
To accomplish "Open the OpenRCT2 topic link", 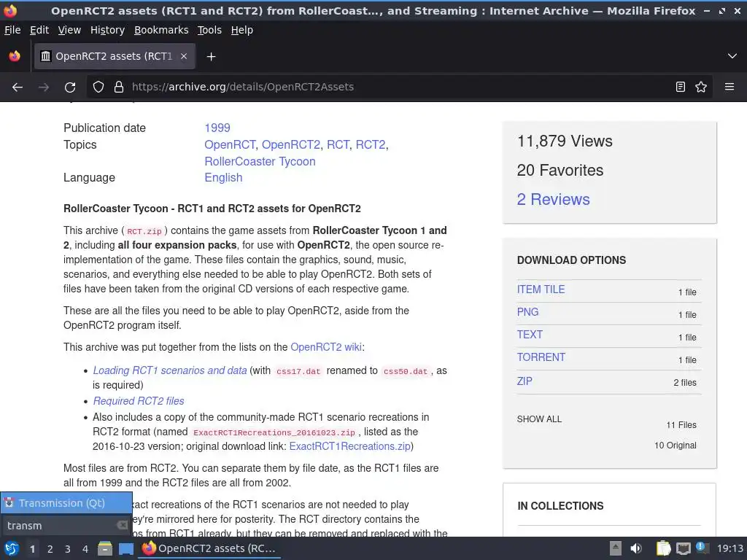I will (291, 145).
